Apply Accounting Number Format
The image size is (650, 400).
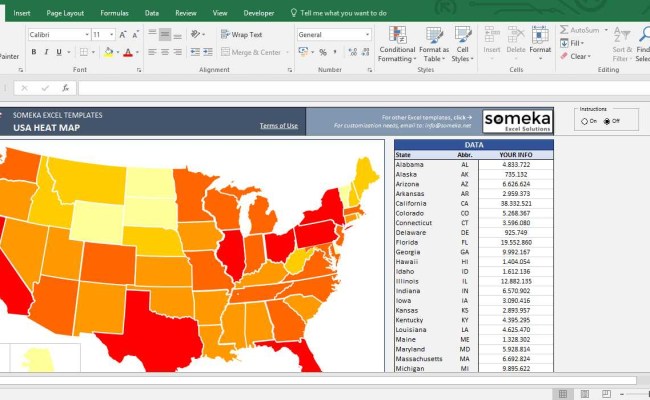point(303,52)
